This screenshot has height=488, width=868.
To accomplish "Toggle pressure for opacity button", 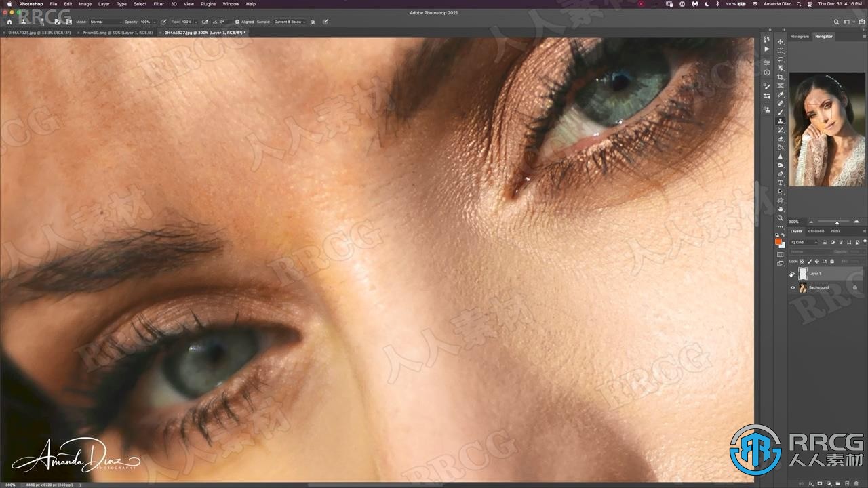I will pyautogui.click(x=164, y=22).
